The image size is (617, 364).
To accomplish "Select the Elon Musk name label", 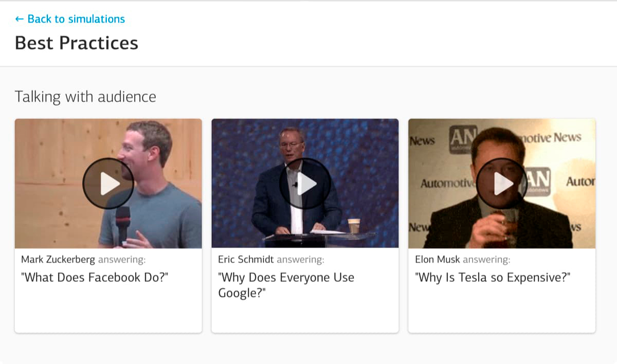I will pyautogui.click(x=438, y=260).
